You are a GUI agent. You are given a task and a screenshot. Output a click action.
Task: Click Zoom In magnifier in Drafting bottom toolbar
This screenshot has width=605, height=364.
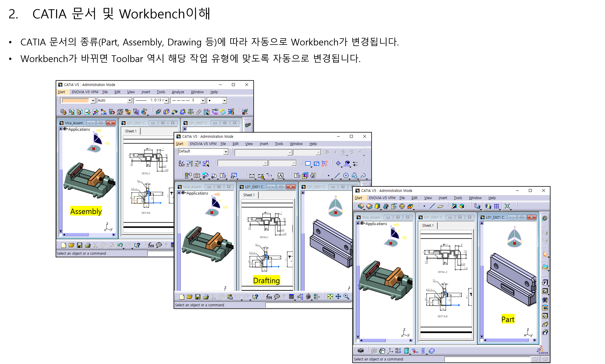(x=346, y=297)
